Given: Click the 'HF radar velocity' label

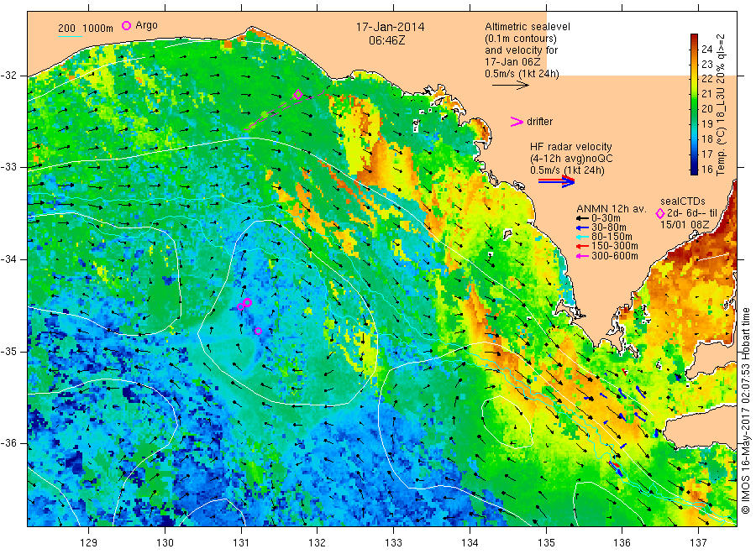Looking at the screenshot, I should click(571, 146).
